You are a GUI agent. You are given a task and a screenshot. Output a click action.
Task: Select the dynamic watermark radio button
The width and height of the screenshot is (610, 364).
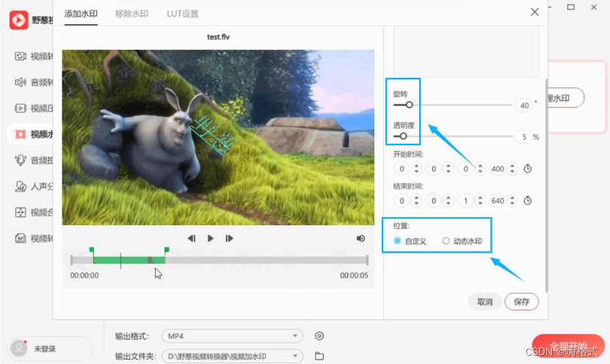[446, 241]
